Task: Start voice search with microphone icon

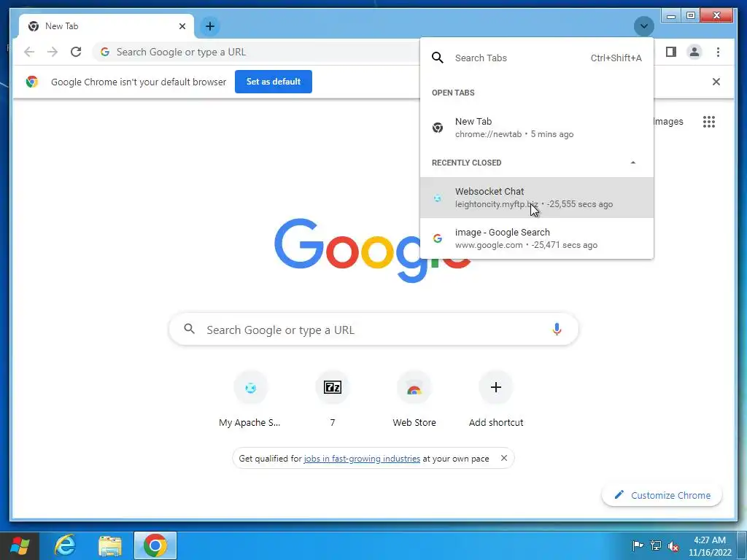Action: pos(557,329)
